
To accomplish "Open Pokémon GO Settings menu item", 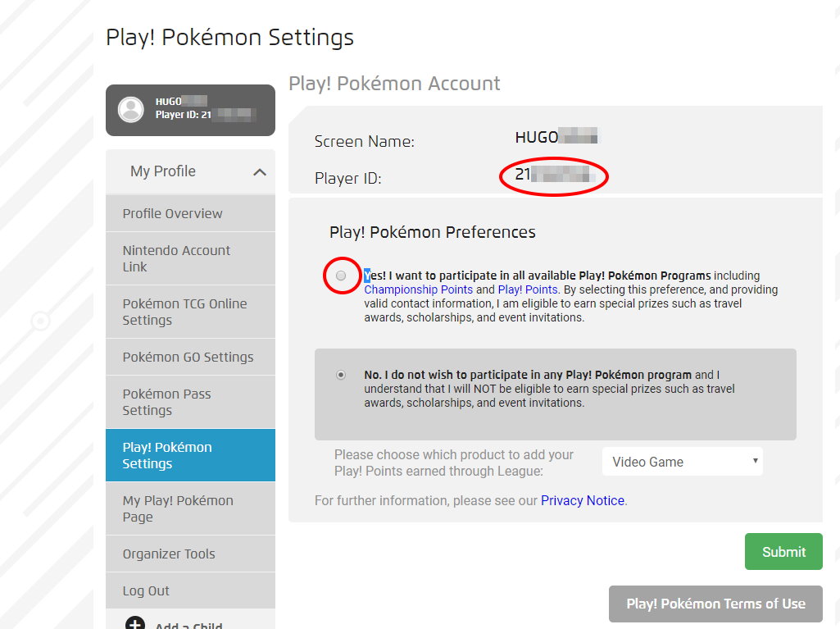I will [188, 357].
